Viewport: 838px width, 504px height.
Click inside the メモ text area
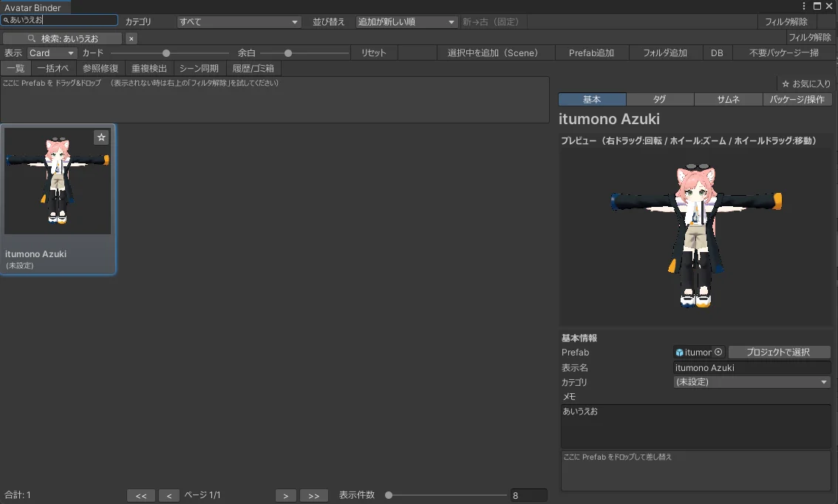pyautogui.click(x=695, y=427)
